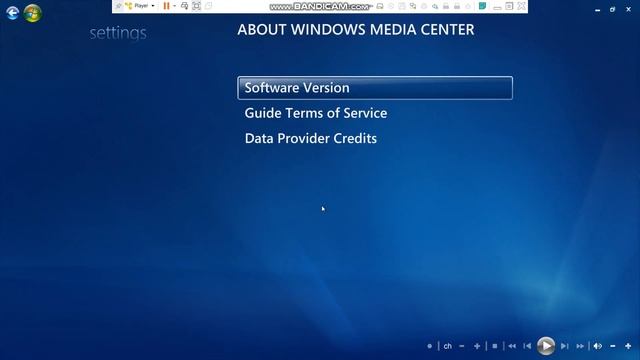
Task: Click the fast forward button
Action: [x=580, y=346]
